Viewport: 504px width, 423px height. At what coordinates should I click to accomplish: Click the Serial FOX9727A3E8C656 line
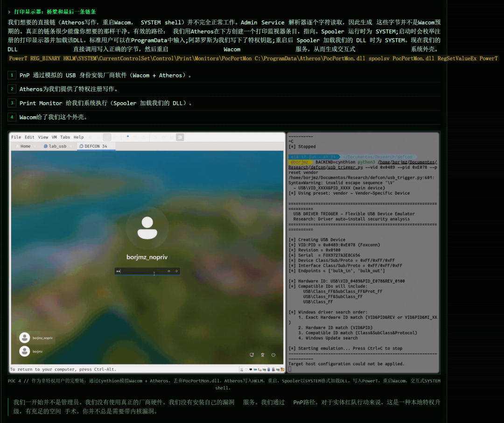pyautogui.click(x=324, y=255)
